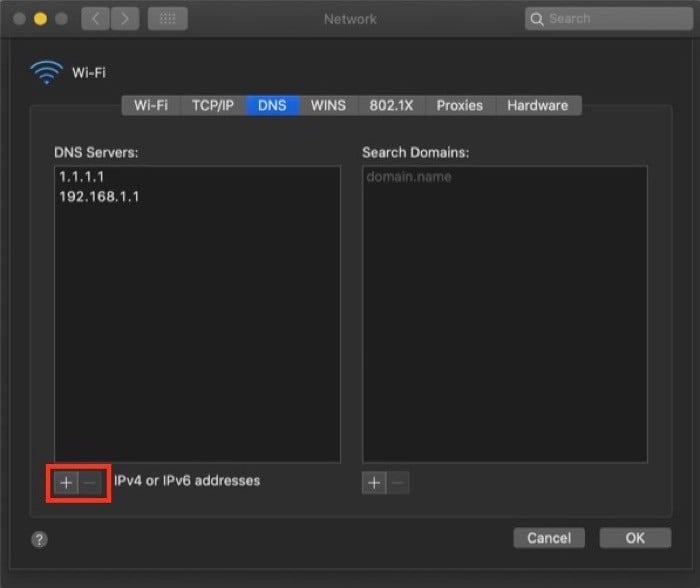Viewport: 700px width, 588px height.
Task: Switch to the TCP/IP tab
Action: click(213, 105)
